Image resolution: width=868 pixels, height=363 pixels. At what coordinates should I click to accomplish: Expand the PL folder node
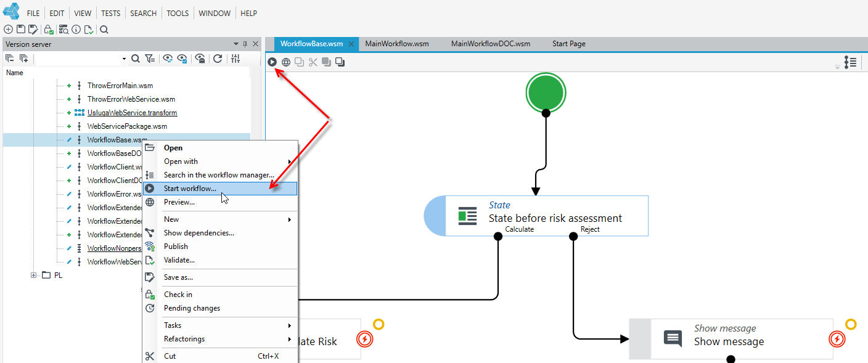click(34, 275)
